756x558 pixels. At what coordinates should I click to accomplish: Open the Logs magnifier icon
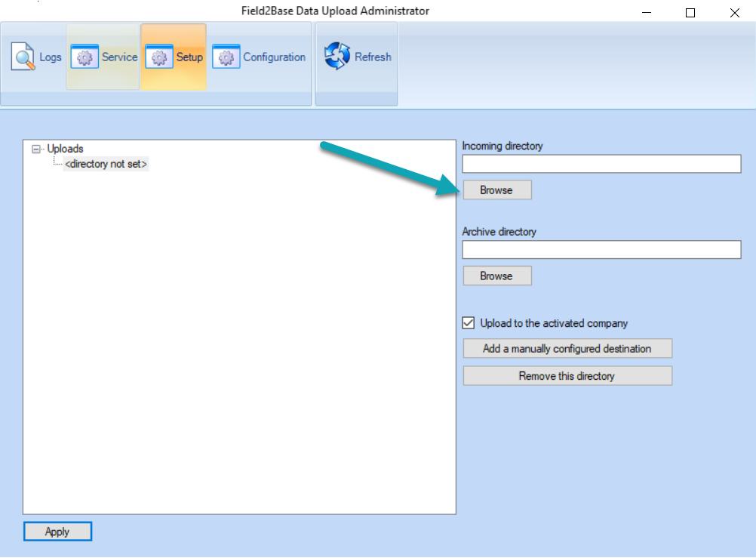pyautogui.click(x=23, y=57)
